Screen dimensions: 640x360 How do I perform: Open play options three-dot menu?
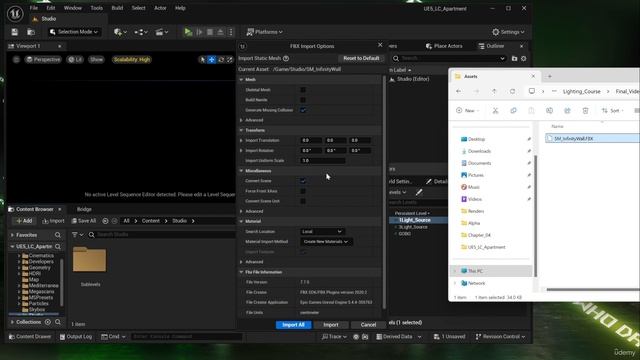point(231,32)
